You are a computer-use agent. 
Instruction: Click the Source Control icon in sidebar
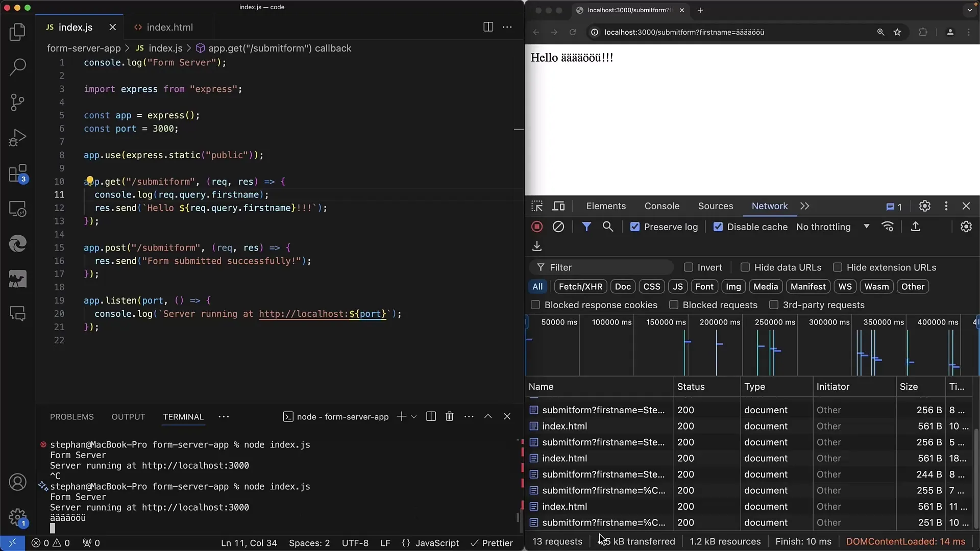pos(18,102)
